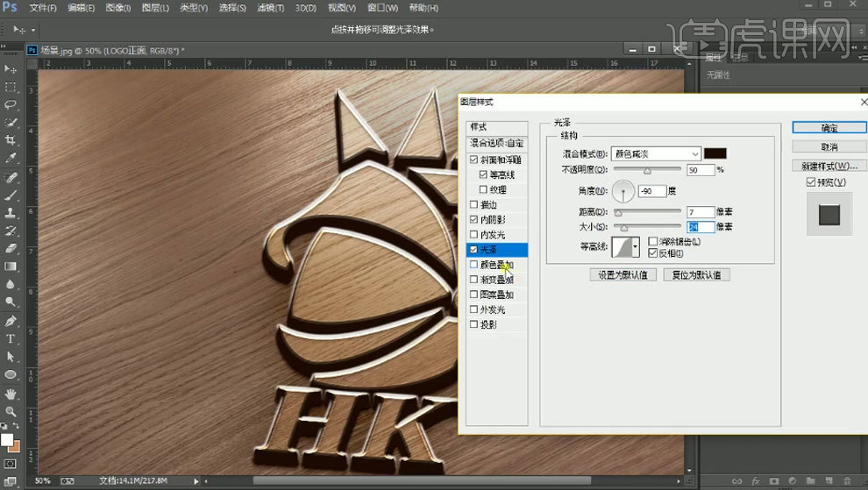Select the Zoom tool in toolbox
The height and width of the screenshot is (490, 868).
[x=10, y=411]
